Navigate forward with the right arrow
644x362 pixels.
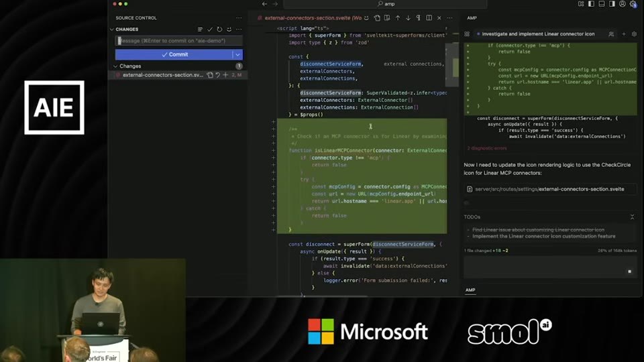click(x=275, y=4)
